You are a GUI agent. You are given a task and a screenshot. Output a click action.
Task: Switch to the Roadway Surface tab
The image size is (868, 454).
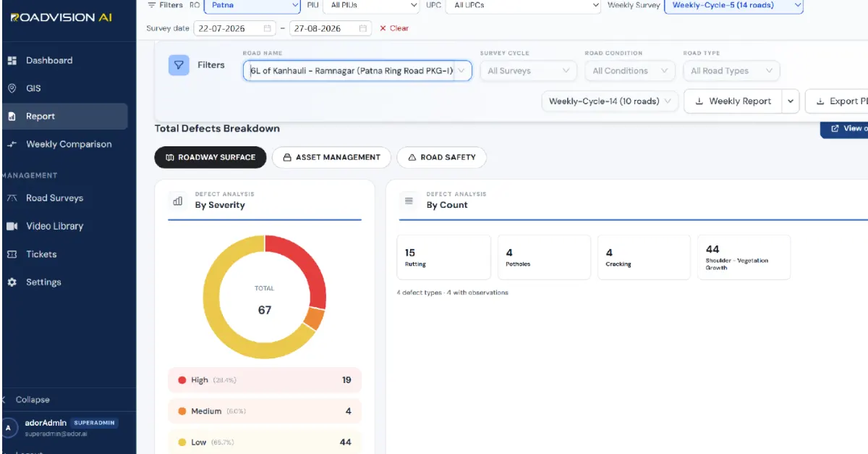coord(210,157)
